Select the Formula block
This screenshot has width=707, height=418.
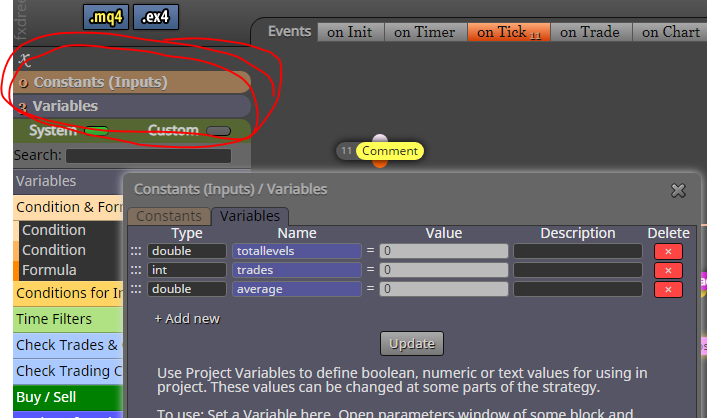[x=71, y=270]
